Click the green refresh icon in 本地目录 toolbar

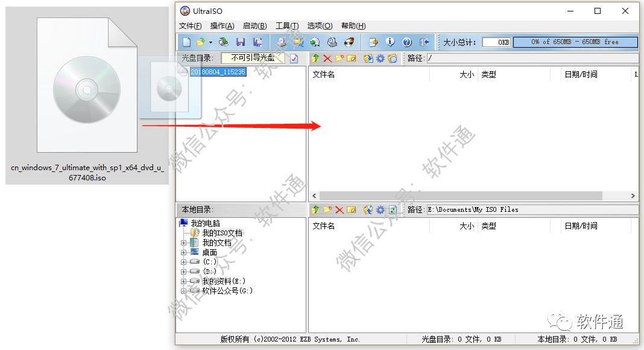[x=393, y=209]
